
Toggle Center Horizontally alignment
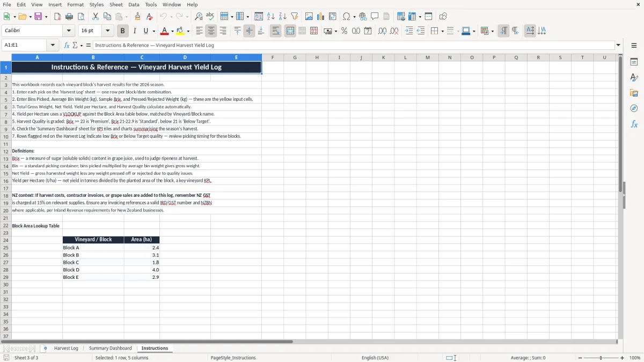[211, 31]
